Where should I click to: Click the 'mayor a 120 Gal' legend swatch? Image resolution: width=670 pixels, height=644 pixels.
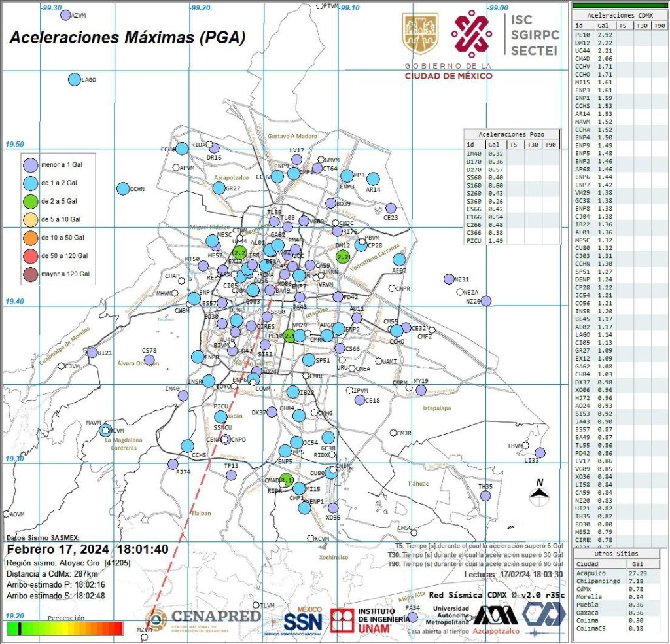(x=31, y=274)
